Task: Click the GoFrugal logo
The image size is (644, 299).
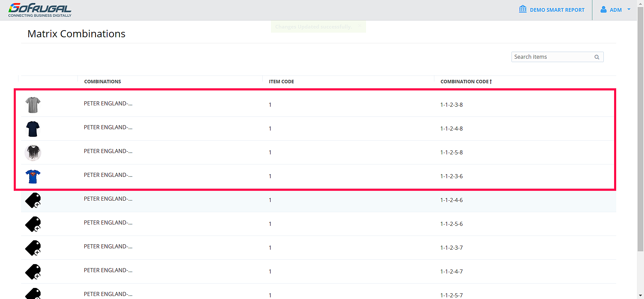Action: point(40,10)
